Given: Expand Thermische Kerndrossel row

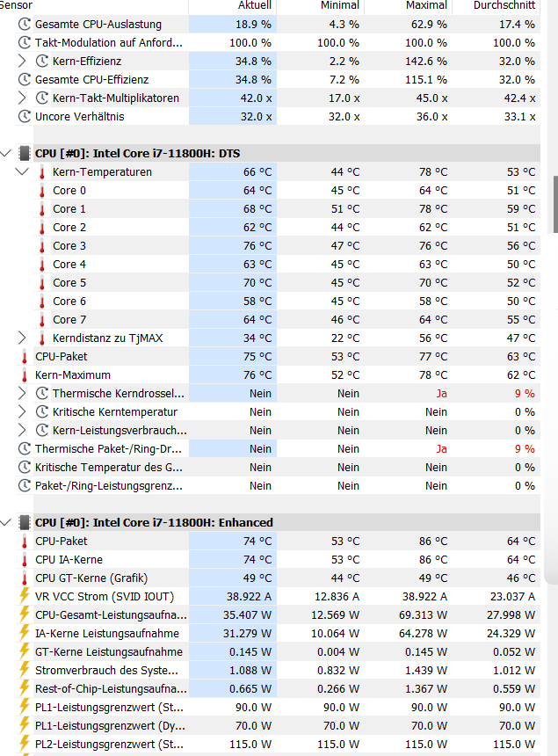Looking at the screenshot, I should 22,394.
